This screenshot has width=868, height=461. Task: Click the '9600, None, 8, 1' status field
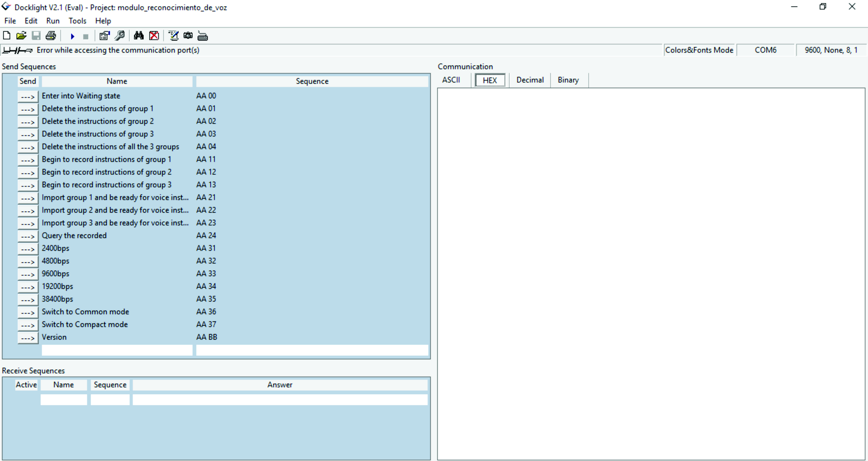pyautogui.click(x=831, y=50)
